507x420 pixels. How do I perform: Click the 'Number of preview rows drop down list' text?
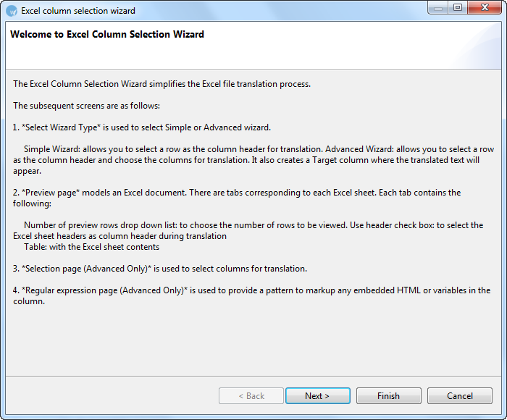(x=248, y=230)
